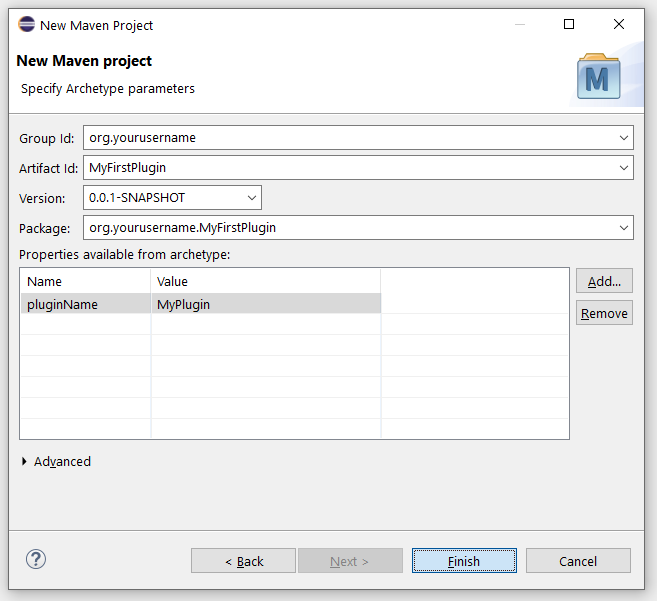
Task: Expand the Advanced section
Action: pos(25,462)
